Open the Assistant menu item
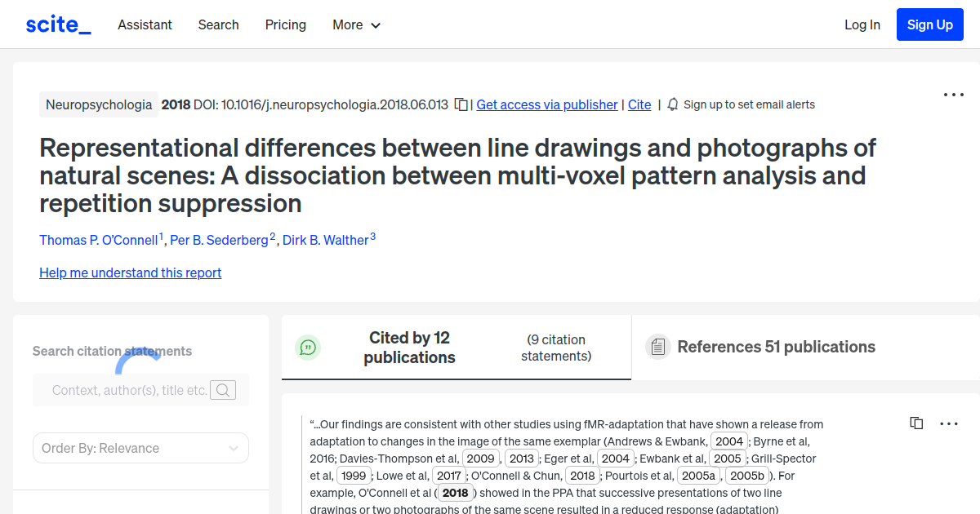Viewport: 980px width, 514px height. [145, 24]
